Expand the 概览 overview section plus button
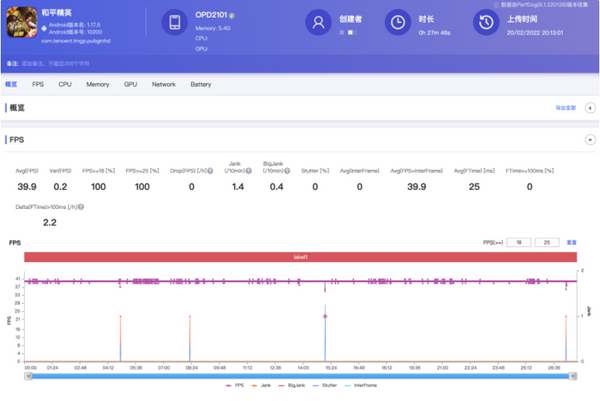This screenshot has width=600, height=401. tap(589, 107)
